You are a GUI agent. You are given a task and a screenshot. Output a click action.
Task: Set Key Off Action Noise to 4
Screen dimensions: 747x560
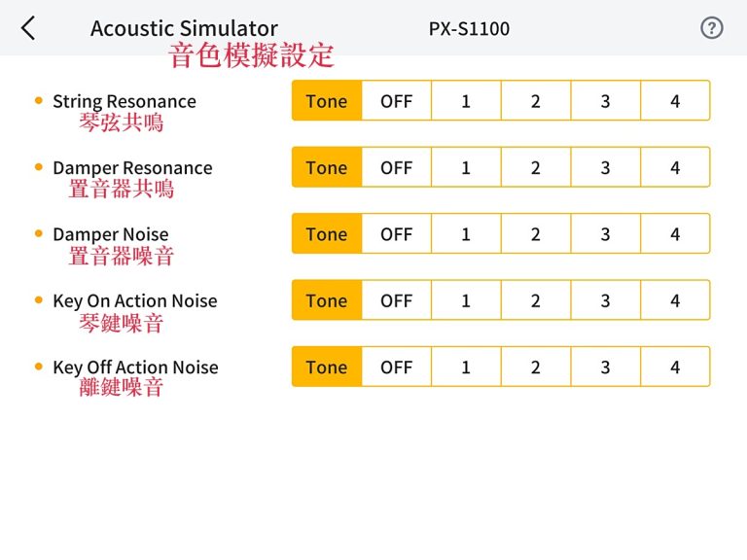pyautogui.click(x=675, y=367)
